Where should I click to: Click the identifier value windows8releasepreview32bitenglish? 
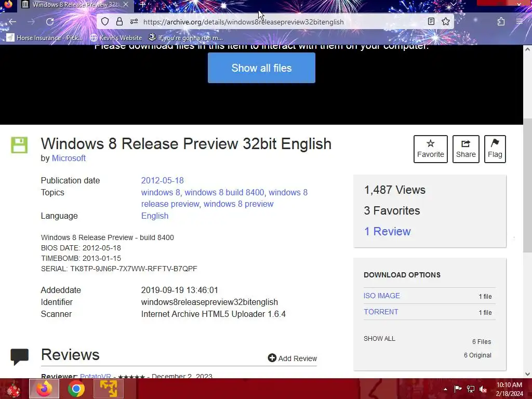[x=209, y=302]
